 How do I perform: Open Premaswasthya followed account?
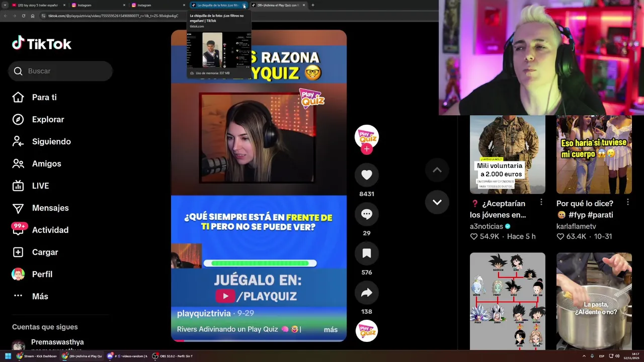pos(57,342)
